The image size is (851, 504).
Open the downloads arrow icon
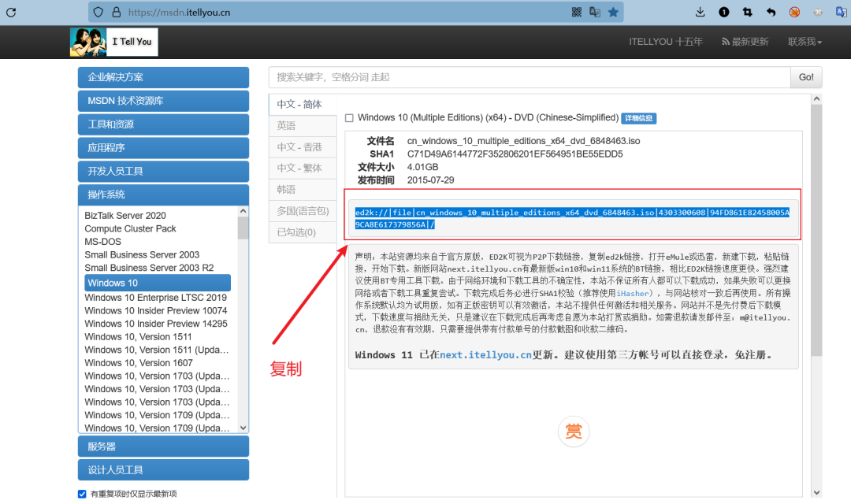(700, 12)
